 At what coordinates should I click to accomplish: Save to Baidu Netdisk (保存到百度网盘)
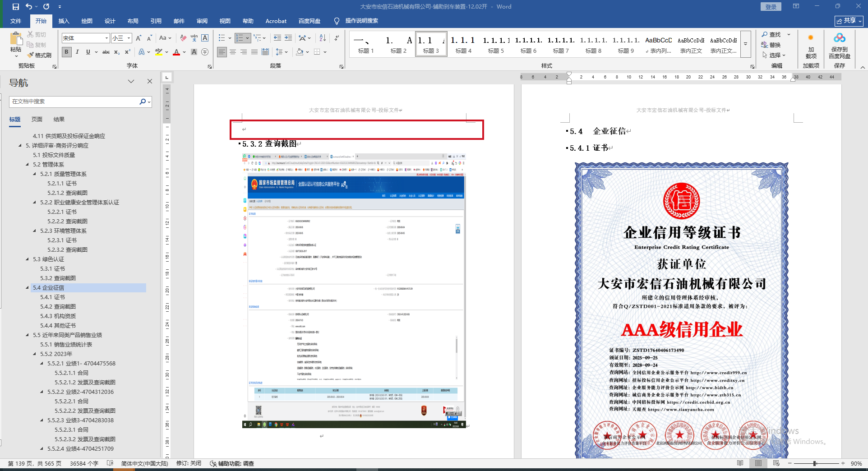(x=840, y=46)
